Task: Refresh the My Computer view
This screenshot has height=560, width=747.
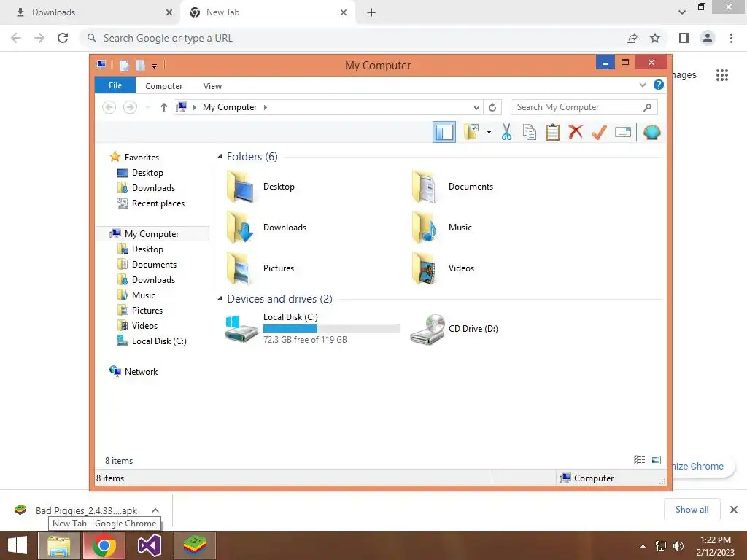Action: 492,107
